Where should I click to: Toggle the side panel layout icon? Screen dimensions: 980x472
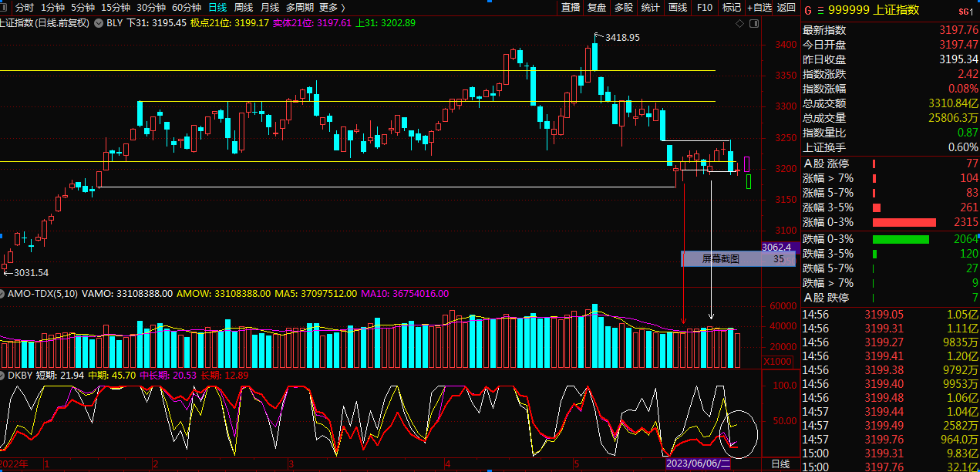pos(753,24)
